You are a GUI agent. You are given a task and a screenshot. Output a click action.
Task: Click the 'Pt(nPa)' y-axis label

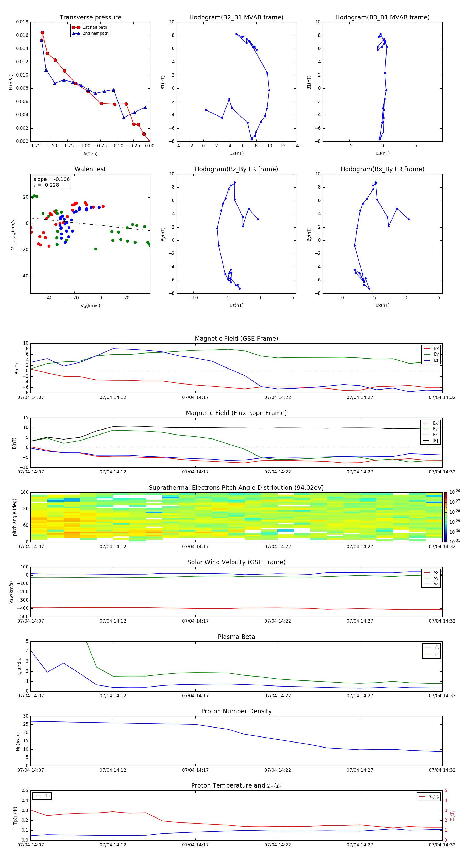tap(11, 82)
